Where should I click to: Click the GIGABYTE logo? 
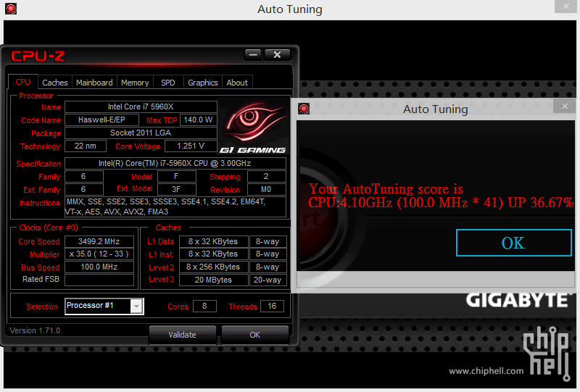[x=518, y=300]
